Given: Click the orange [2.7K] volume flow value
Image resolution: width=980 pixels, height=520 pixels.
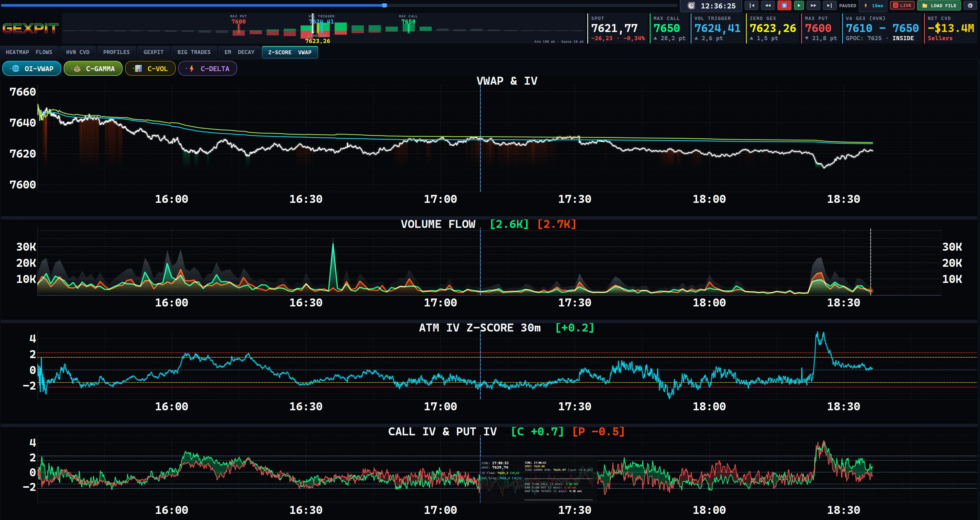Looking at the screenshot, I should [x=557, y=224].
